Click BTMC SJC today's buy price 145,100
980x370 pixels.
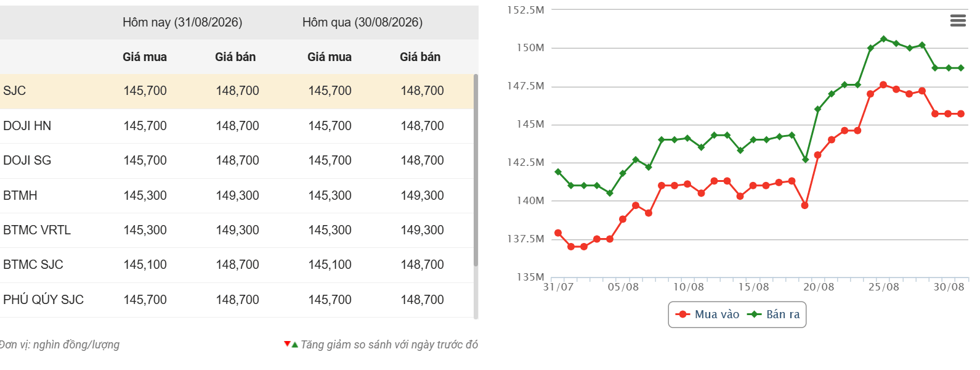pyautogui.click(x=145, y=265)
